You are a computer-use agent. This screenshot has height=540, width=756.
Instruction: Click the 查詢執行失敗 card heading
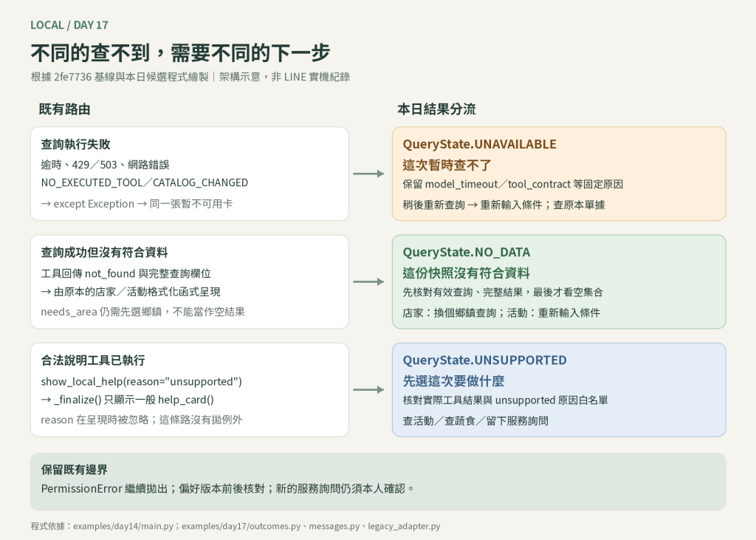76,144
